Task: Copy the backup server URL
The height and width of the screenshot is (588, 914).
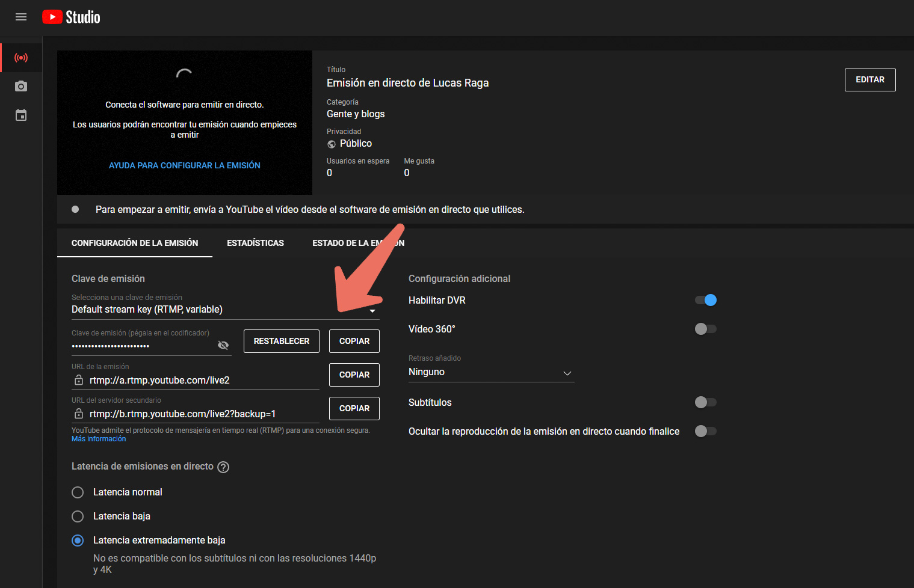Action: click(354, 408)
